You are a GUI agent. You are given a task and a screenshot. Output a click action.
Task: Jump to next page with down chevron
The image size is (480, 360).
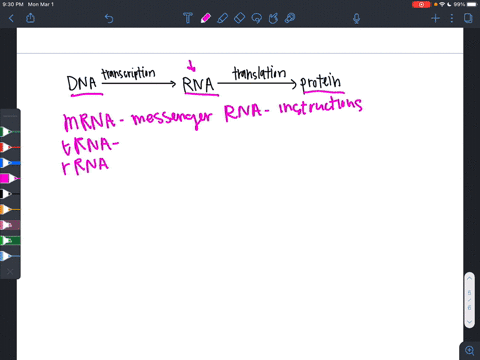coord(469,322)
